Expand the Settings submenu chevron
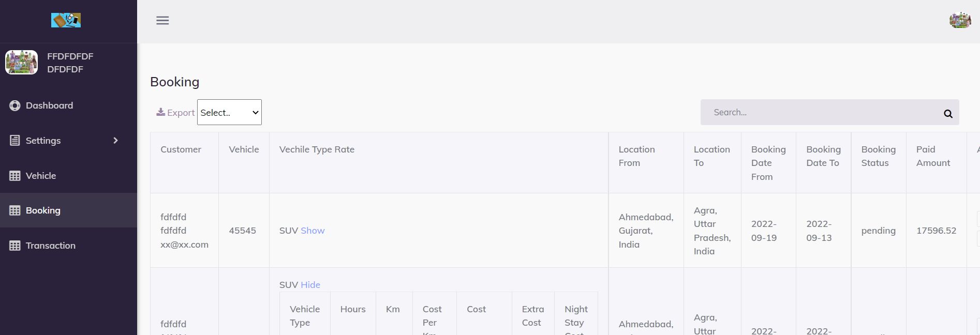980x335 pixels. [115, 141]
